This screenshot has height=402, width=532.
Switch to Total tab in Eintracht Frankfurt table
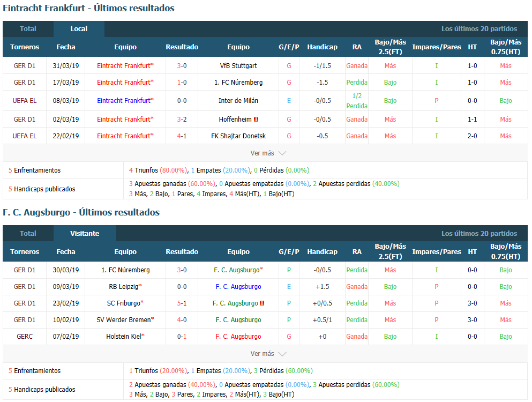(28, 29)
